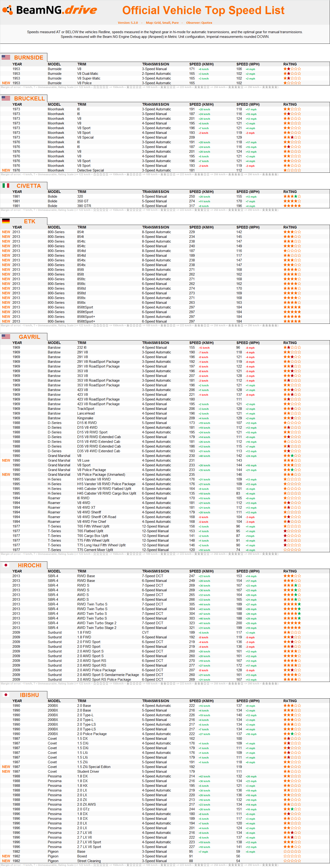Click the star rating for Barstow Kingsnake
Viewport: 330px width, 868px height.
click(x=292, y=418)
